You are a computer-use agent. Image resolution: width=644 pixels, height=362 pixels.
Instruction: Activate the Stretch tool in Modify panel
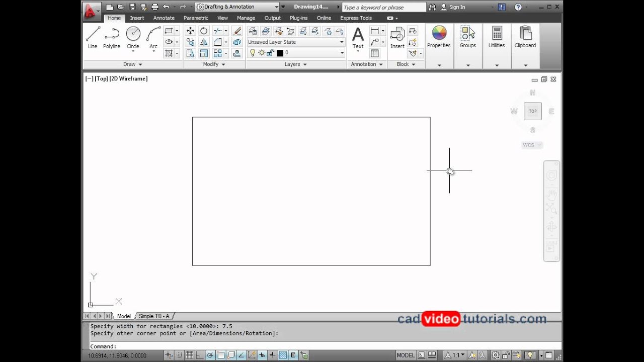point(190,53)
